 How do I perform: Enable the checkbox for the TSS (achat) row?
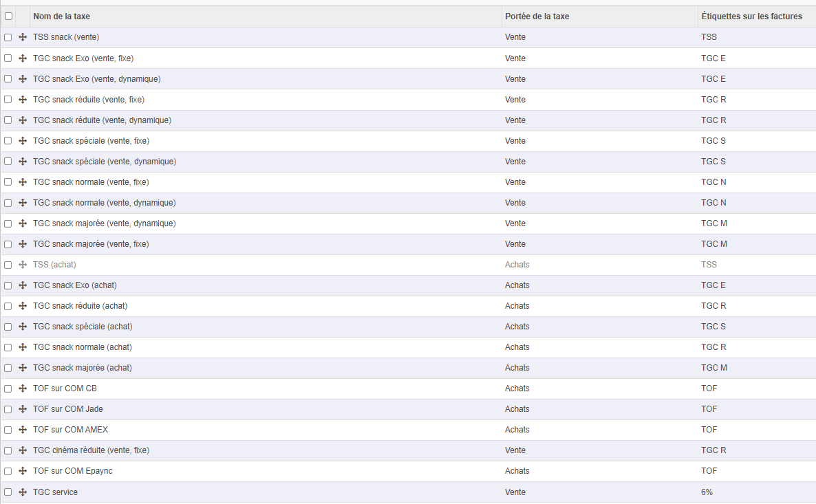tap(8, 265)
